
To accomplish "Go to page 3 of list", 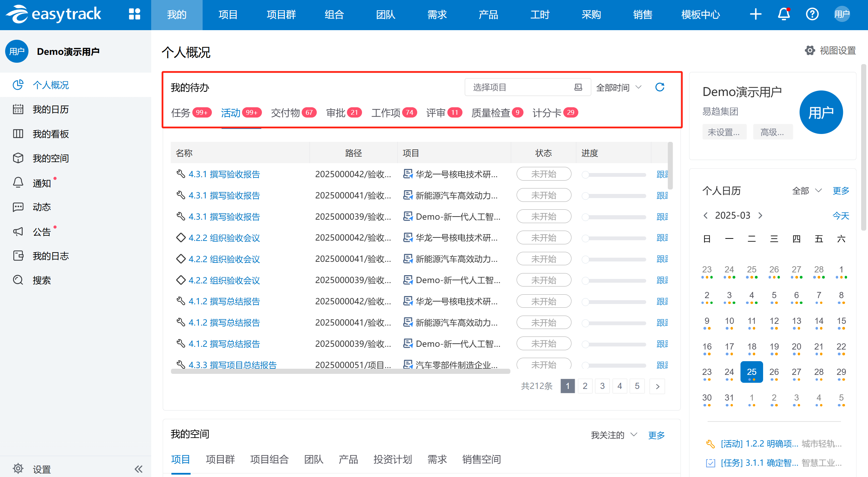I will tap(602, 386).
